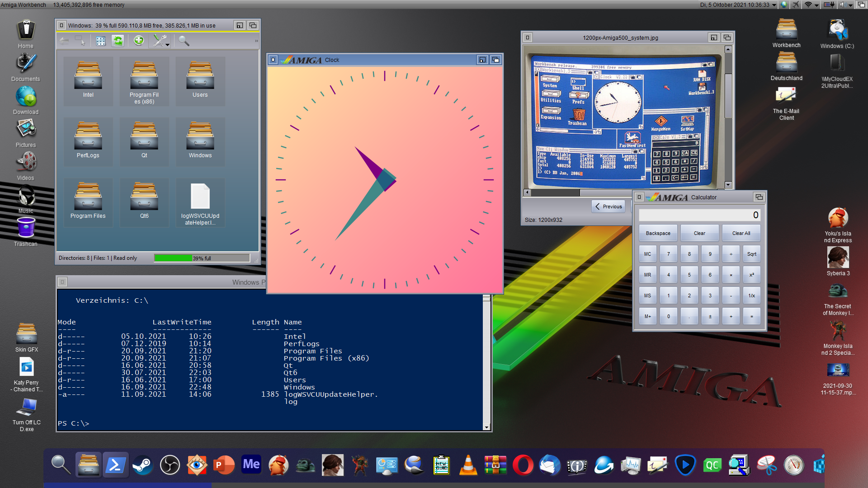Toggle airplane mode icon in top bar
The image size is (868, 488).
coord(796,5)
